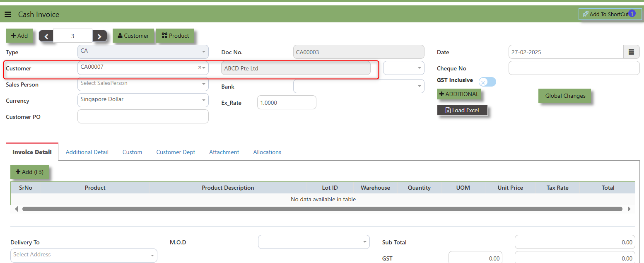This screenshot has width=644, height=263.
Task: Click the + ADDITIONAL button
Action: pyautogui.click(x=459, y=94)
